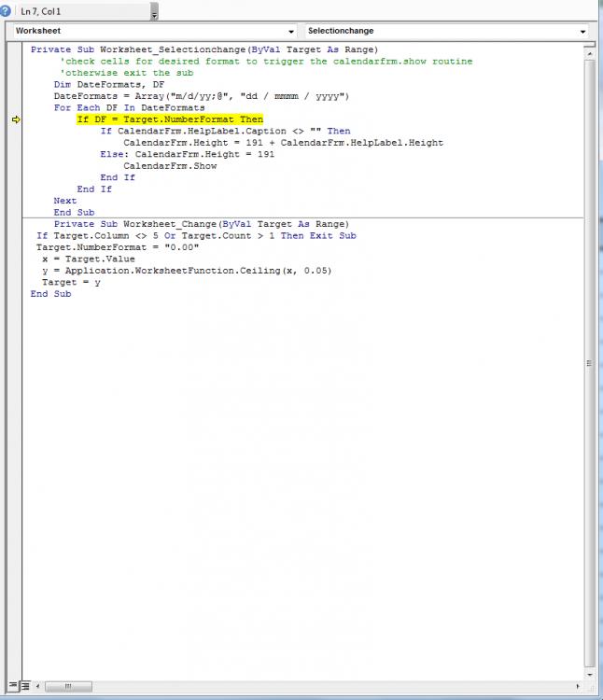Click the split bar above vertical scrollbar
603x700 pixels.
590,45
